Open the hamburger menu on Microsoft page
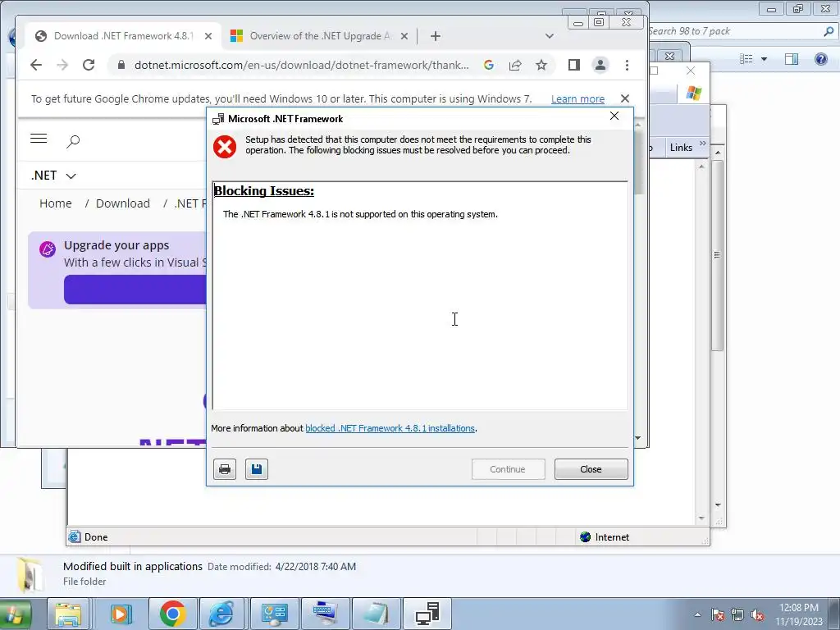 [x=39, y=139]
